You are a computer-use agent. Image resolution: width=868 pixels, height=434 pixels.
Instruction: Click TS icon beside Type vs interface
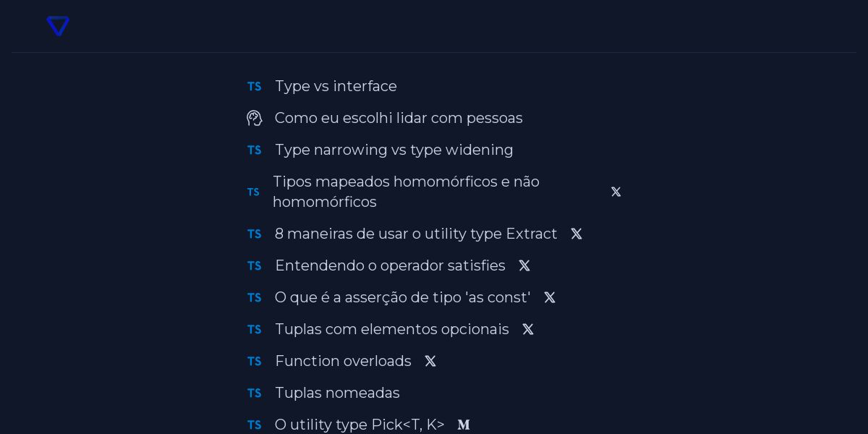tap(254, 86)
